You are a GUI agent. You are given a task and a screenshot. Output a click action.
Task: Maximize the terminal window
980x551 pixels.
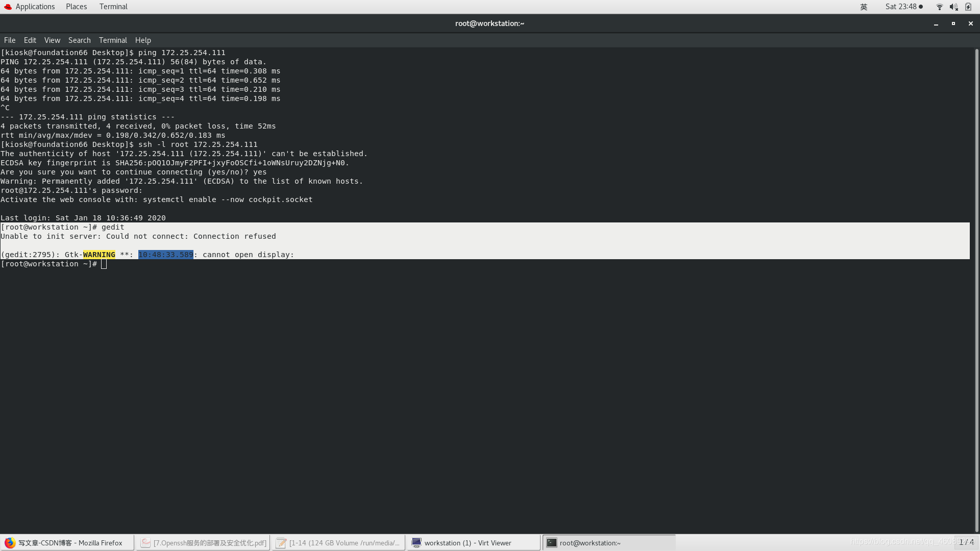click(953, 23)
